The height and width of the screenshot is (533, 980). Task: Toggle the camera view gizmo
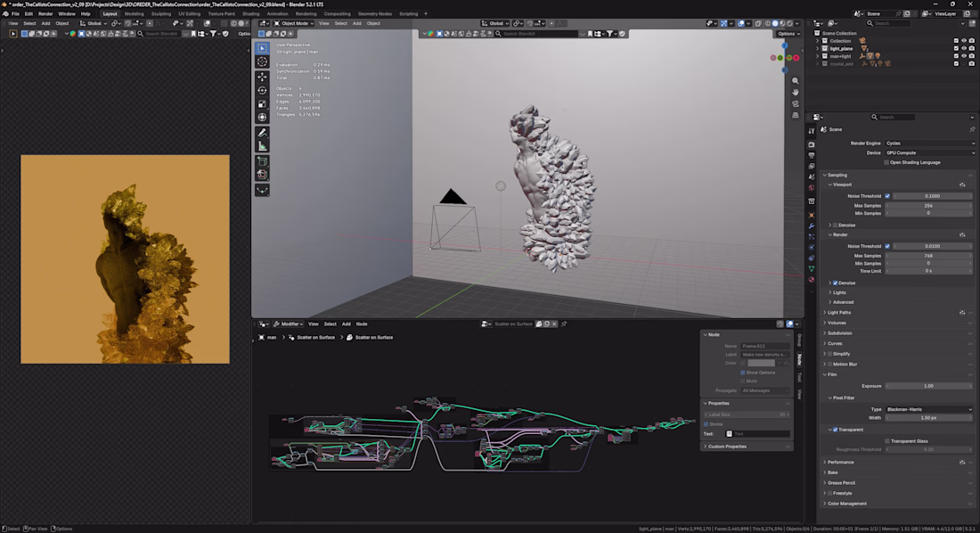pyautogui.click(x=795, y=104)
